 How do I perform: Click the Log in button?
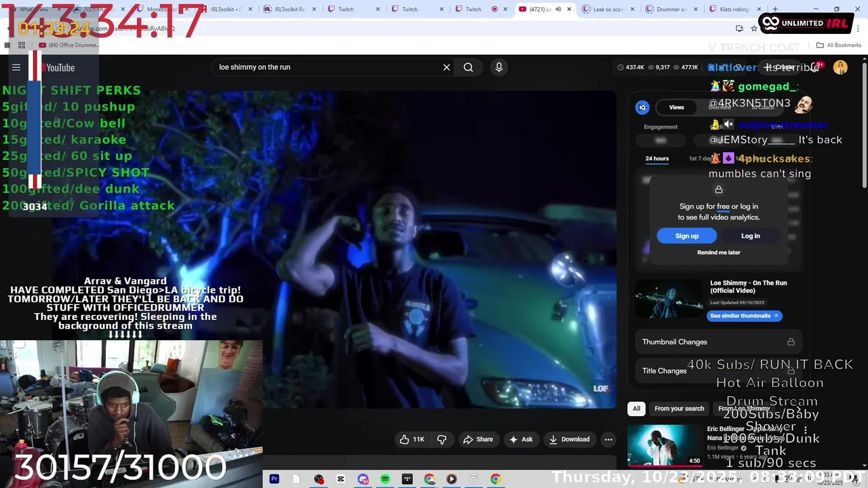[751, 236]
